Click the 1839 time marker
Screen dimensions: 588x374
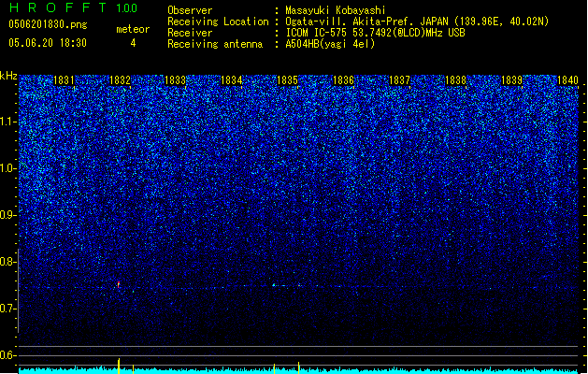[x=511, y=80]
